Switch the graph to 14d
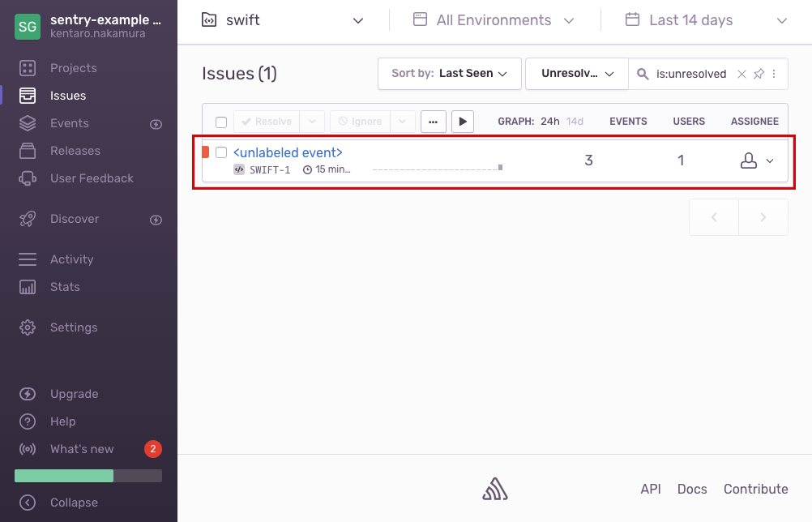This screenshot has height=522, width=812. [x=575, y=122]
